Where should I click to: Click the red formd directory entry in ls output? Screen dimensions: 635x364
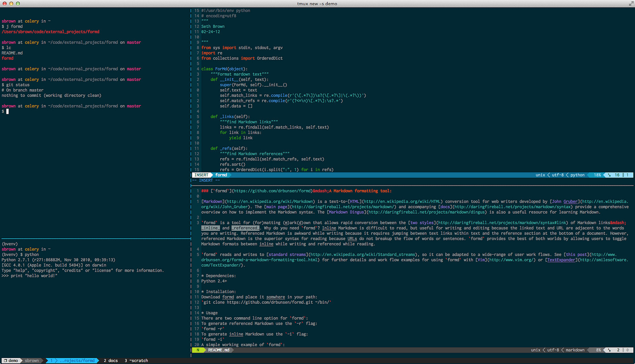[x=8, y=58]
